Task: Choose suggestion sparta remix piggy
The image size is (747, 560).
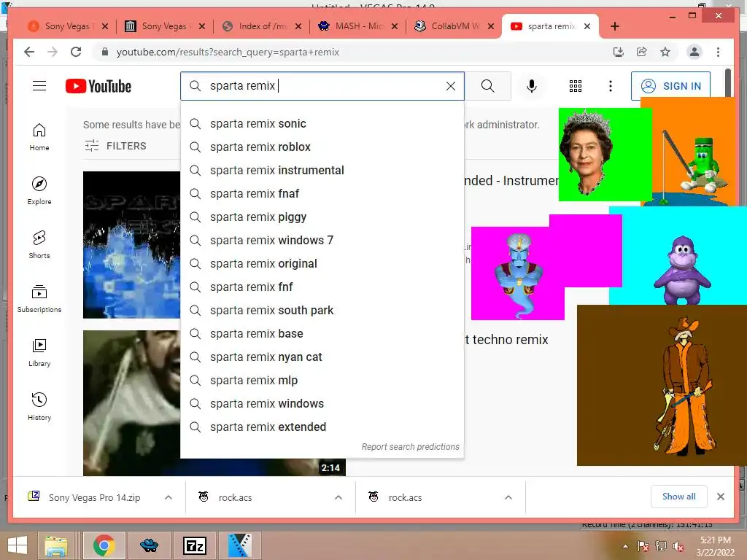Action: pos(322,217)
